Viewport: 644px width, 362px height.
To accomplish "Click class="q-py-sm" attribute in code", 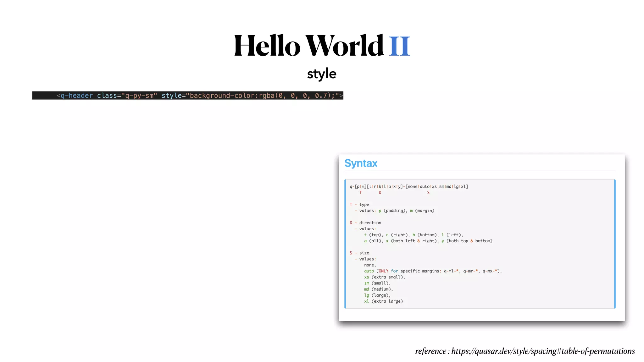I will coord(127,96).
